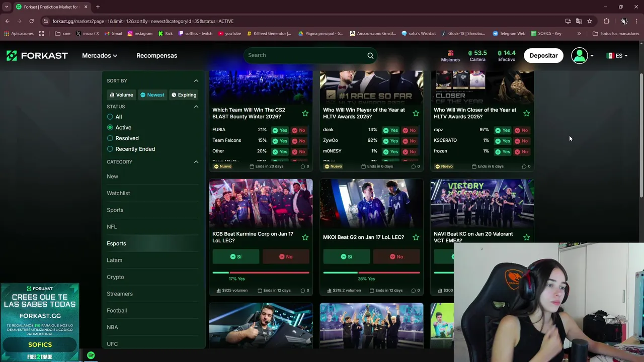Sort markets by Newest
Screen dimensions: 644x362
click(x=152, y=95)
